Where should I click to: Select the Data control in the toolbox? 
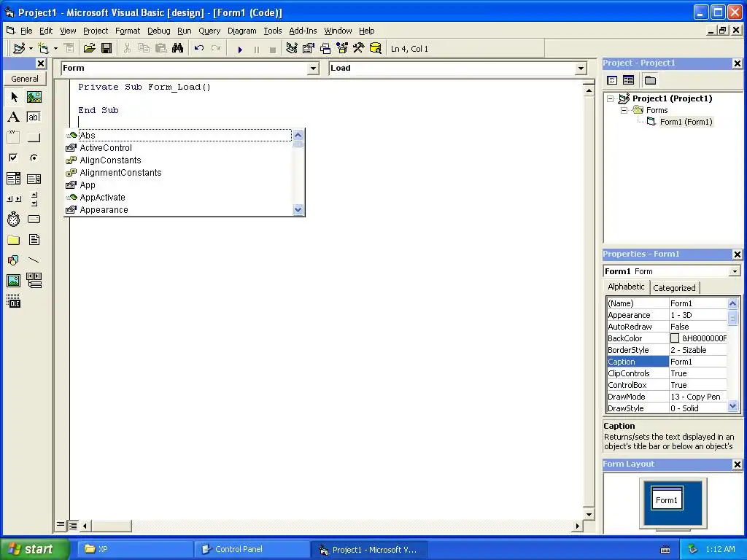point(34,281)
